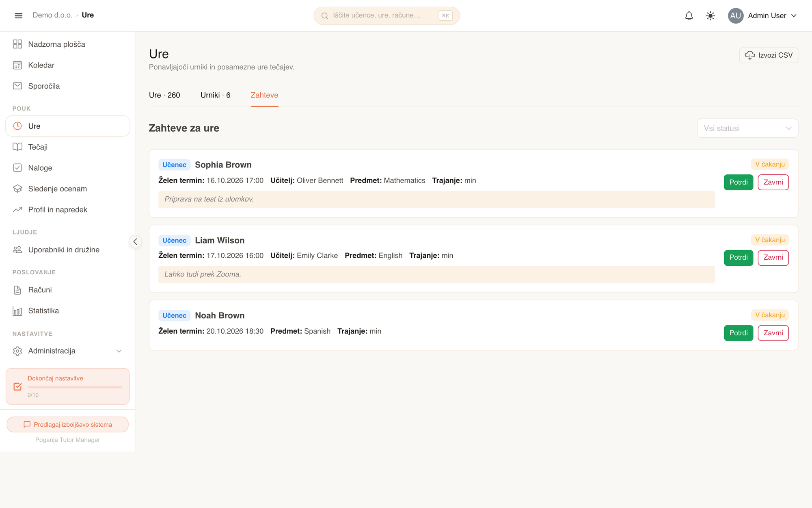
Task: Click the Računi document icon
Action: coord(17,290)
